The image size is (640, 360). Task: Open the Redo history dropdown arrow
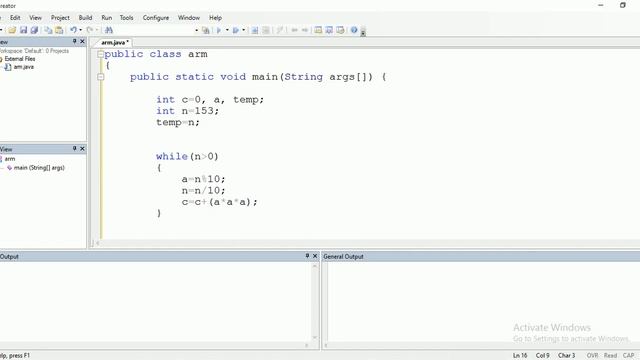click(97, 30)
